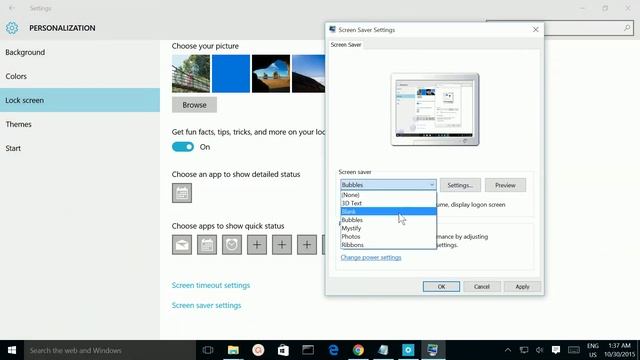
Task: Show hidden system tray icons
Action: tap(508, 350)
